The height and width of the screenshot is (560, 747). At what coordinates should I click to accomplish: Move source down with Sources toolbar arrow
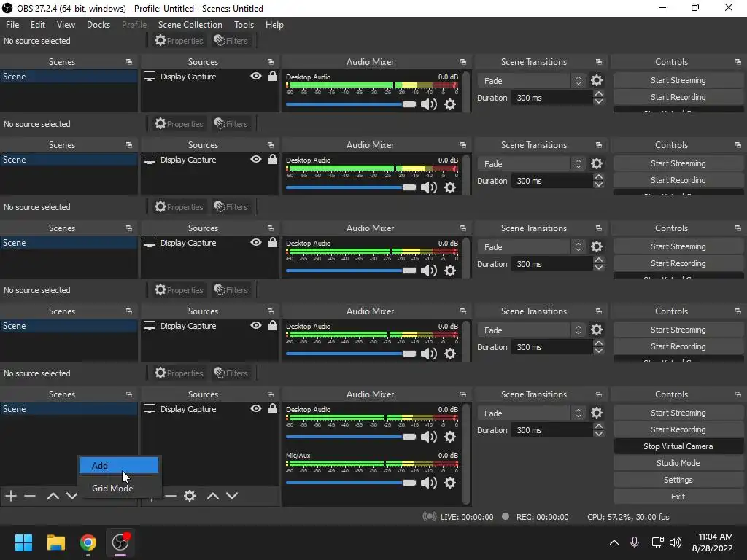point(232,496)
